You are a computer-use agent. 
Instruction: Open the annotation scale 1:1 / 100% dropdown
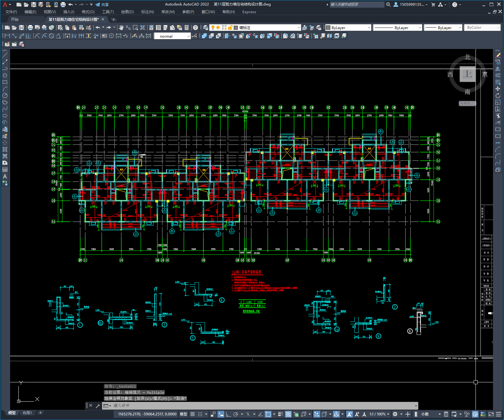coord(379,414)
